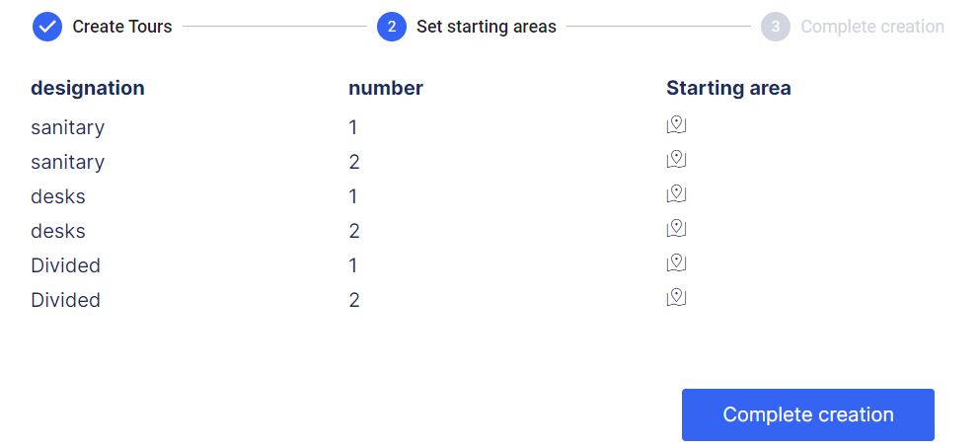Screen dimensions: 980x446
Task: Click the Create Tours checkmark circle
Action: (47, 27)
